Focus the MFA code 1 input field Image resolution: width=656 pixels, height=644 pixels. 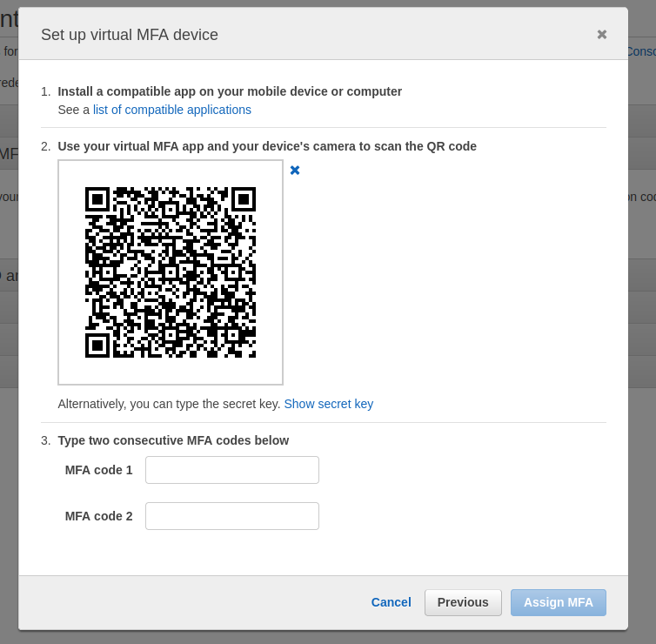[232, 470]
